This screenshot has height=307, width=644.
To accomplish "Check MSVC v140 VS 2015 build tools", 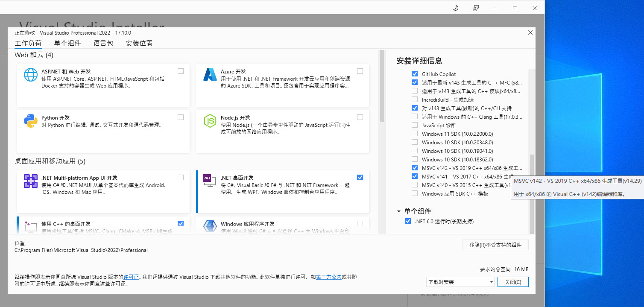I will [415, 185].
